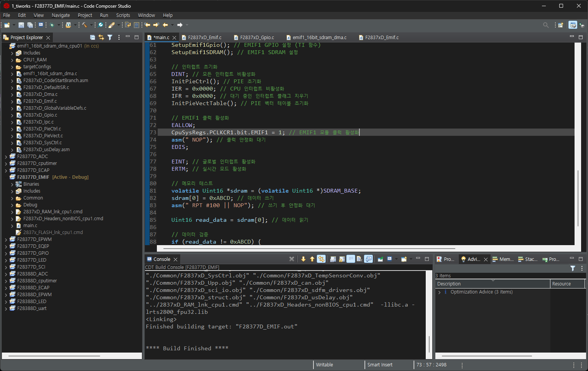588x371 pixels.
Task: Open Display Selected Console dropdown arrow
Action: 396,259
